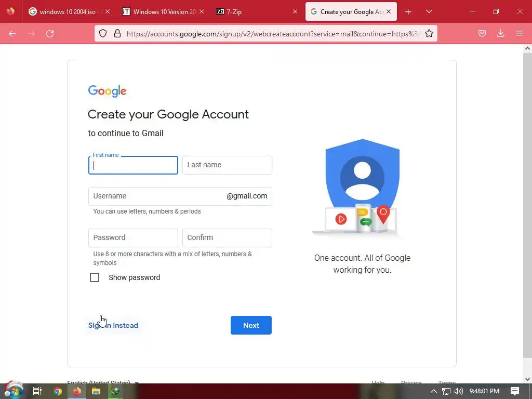Click the Username field
Image resolution: width=532 pixels, height=399 pixels.
click(180, 196)
